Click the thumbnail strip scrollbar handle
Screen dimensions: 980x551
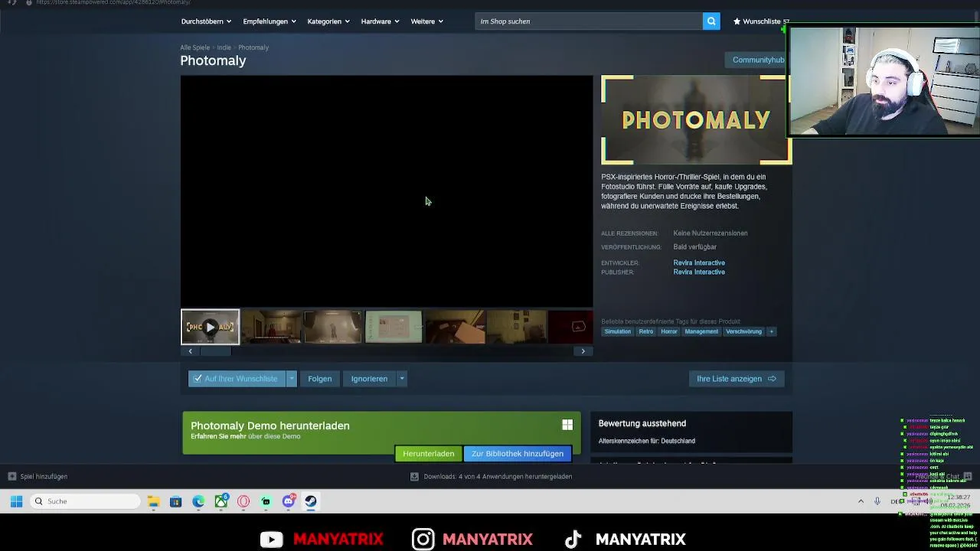click(x=215, y=351)
